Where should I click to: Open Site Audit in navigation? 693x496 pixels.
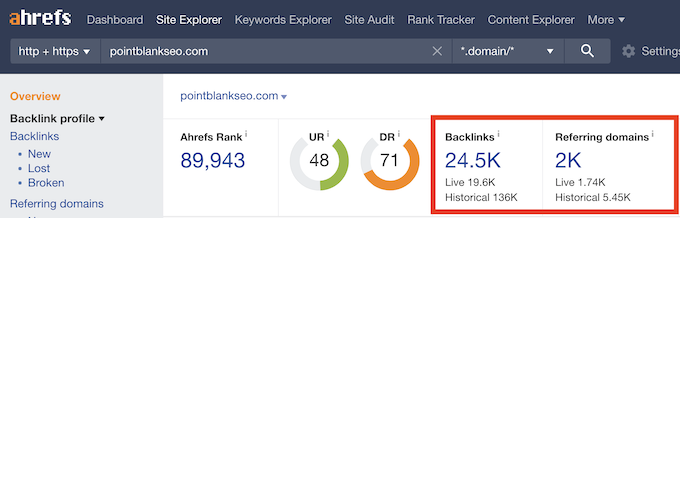[x=369, y=20]
